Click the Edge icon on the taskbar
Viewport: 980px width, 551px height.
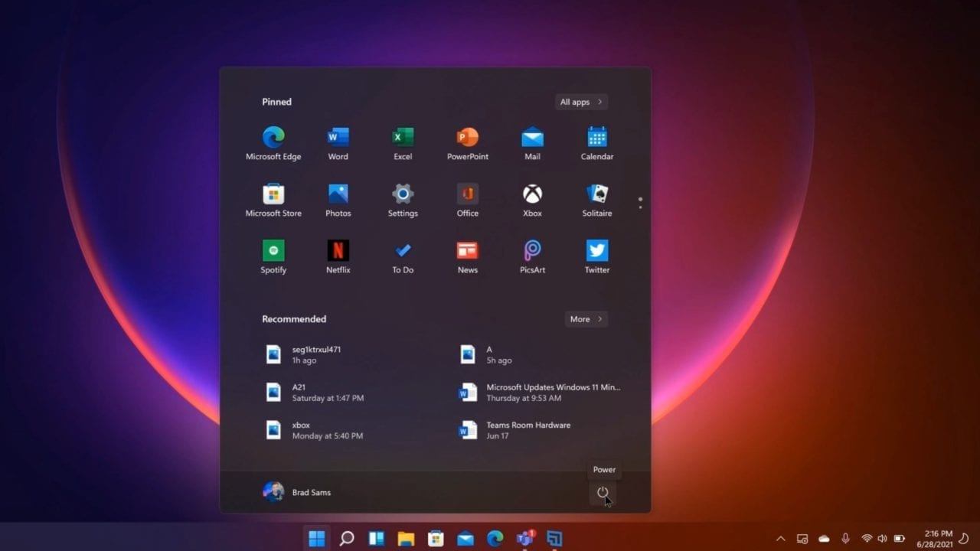[495, 539]
